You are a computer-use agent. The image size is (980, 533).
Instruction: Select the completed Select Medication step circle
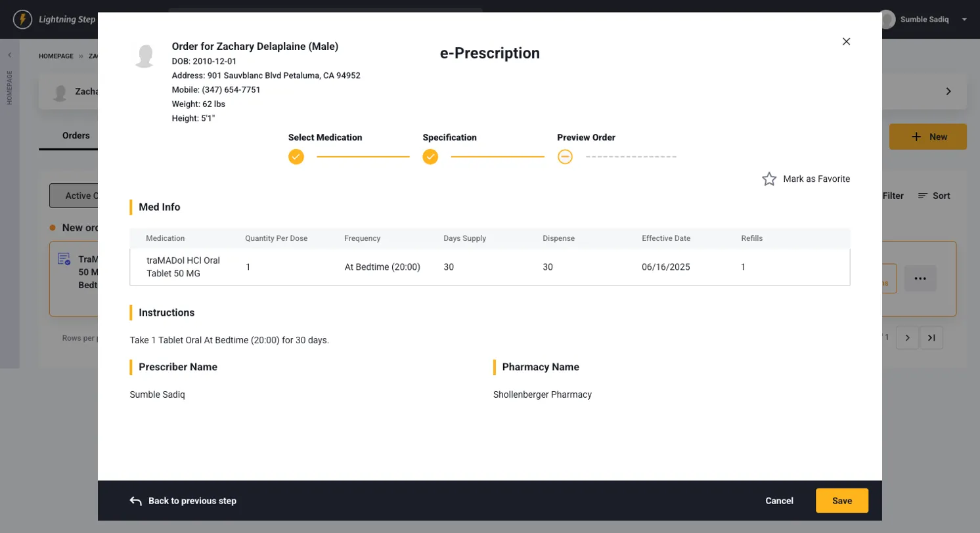(296, 157)
